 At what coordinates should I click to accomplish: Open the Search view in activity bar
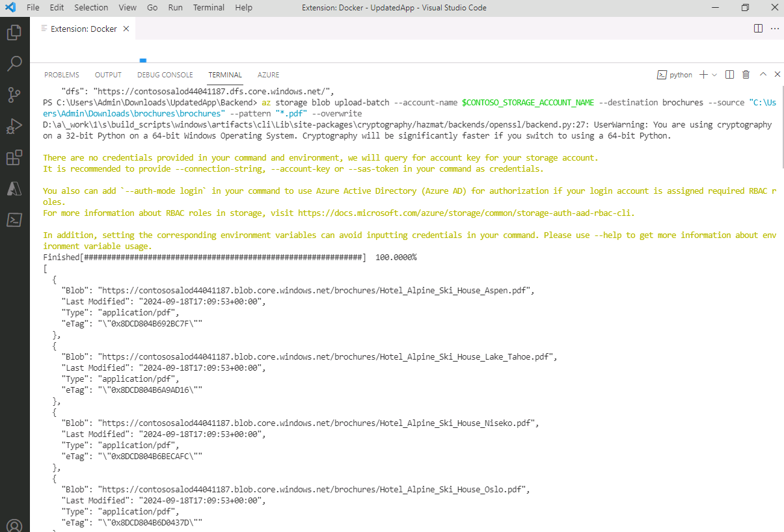point(14,63)
